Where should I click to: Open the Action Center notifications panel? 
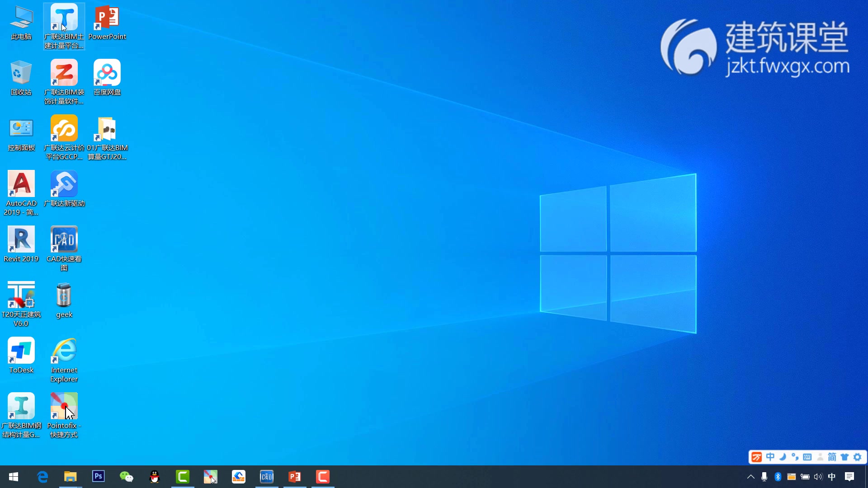pyautogui.click(x=849, y=477)
